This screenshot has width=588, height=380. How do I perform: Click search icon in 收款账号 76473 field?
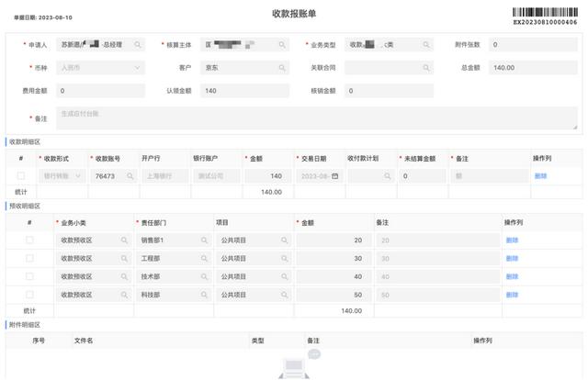pyautogui.click(x=130, y=175)
